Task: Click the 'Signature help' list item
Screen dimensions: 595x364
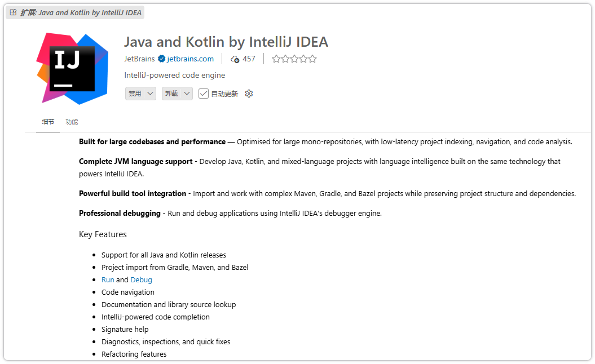Action: tap(125, 330)
